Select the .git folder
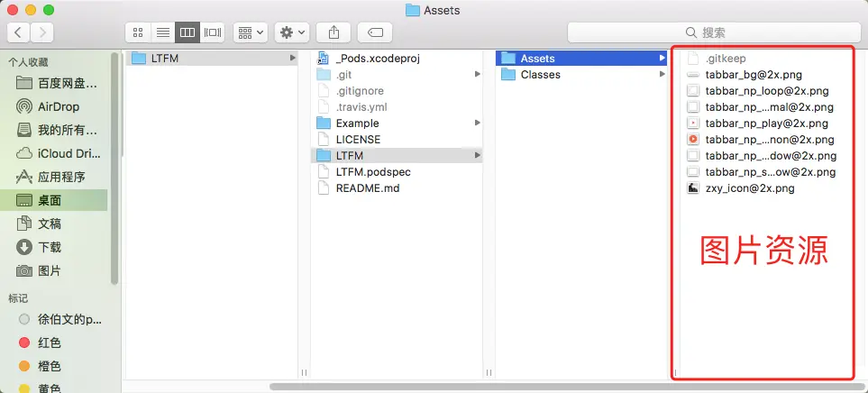Screen dimensions: 868x393 click(x=397, y=74)
